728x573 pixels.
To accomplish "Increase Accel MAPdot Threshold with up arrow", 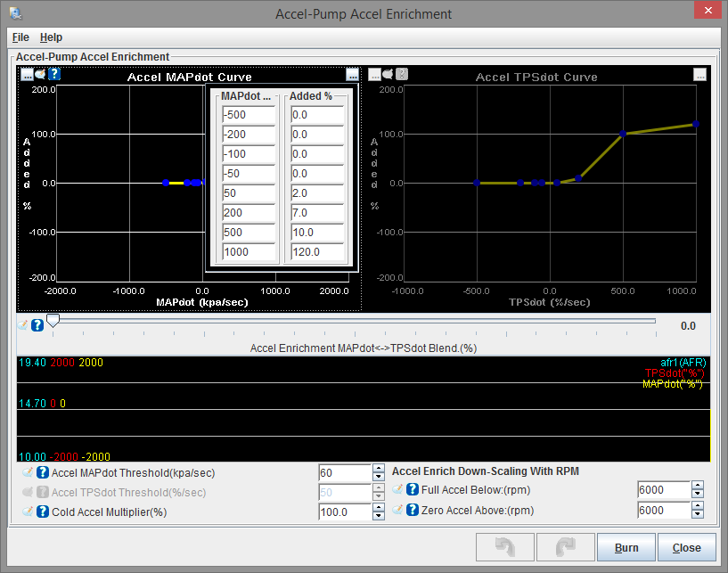I will 378,469.
